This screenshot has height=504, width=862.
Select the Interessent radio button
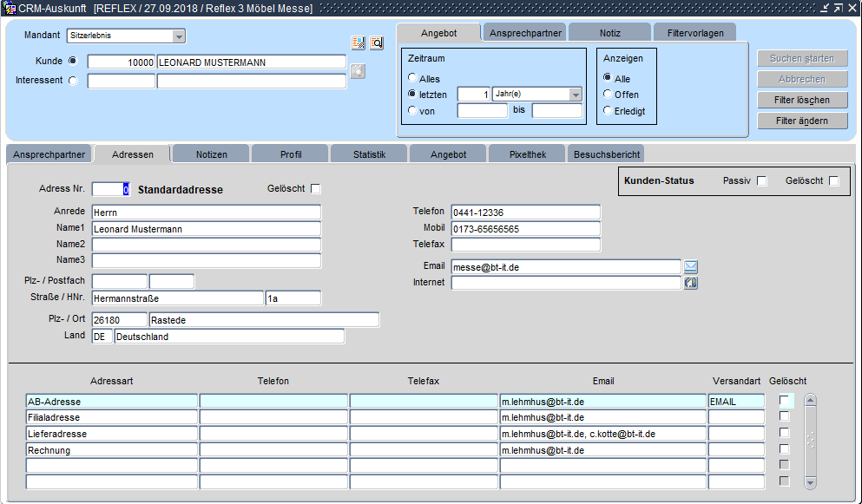point(72,81)
